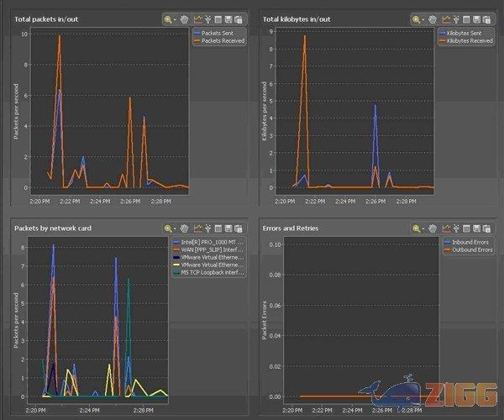This screenshot has width=504, height=420.
Task: Click table view icon in Packets by network card
Action: coord(218,228)
